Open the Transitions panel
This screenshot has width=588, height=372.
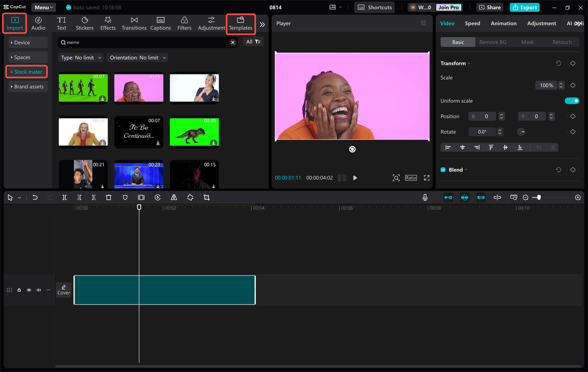click(x=134, y=23)
